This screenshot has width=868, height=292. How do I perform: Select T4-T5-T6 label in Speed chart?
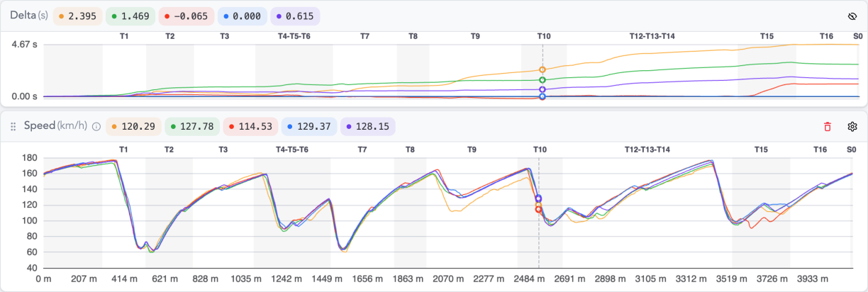[x=293, y=150]
